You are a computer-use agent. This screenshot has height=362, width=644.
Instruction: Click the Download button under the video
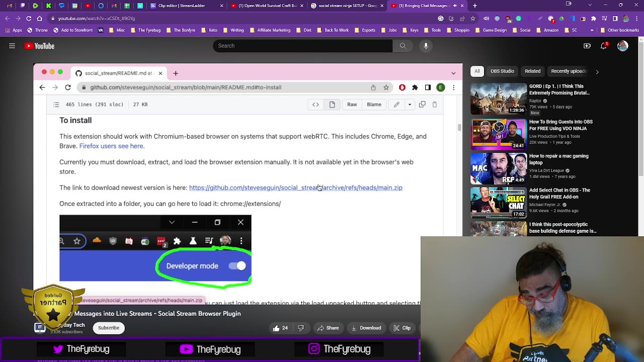tap(366, 328)
